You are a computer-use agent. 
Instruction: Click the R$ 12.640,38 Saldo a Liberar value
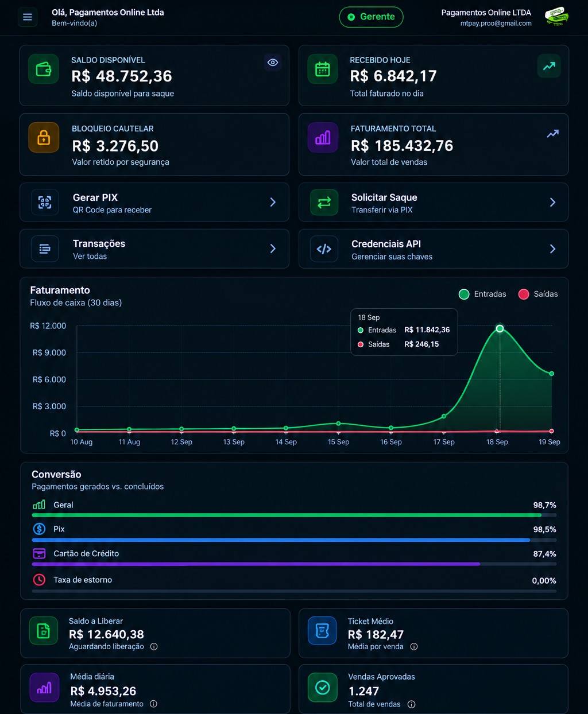106,634
